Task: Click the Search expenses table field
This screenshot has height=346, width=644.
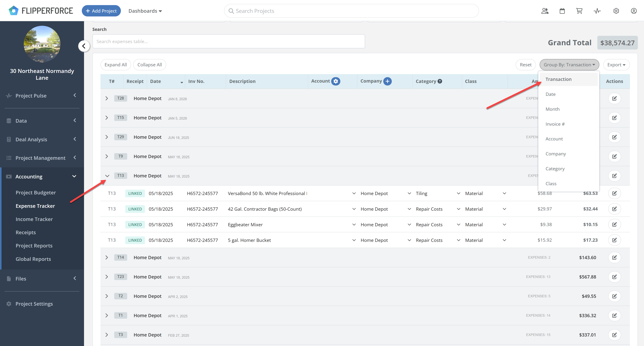Action: click(x=228, y=42)
